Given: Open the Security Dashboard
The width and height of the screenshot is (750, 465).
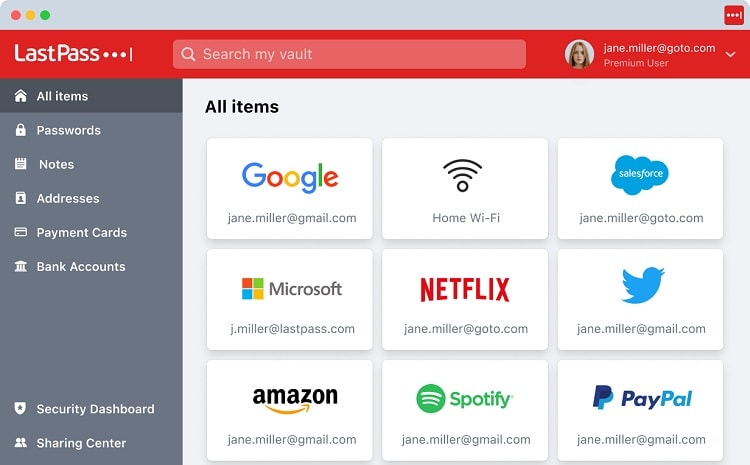Looking at the screenshot, I should (x=91, y=408).
